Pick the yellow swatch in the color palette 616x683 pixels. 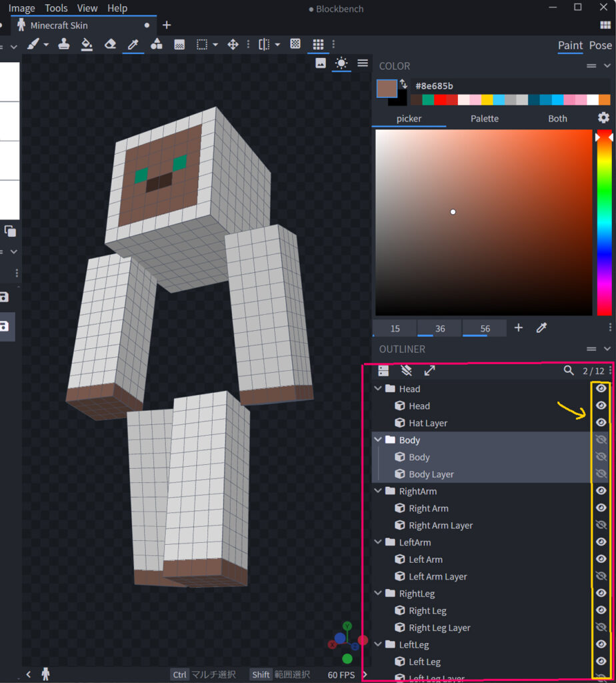[x=487, y=99]
